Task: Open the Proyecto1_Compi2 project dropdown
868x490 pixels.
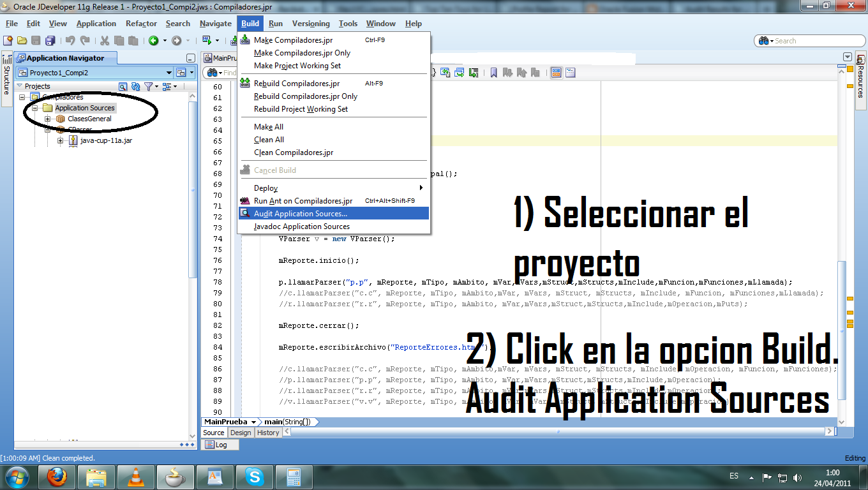Action: (168, 72)
